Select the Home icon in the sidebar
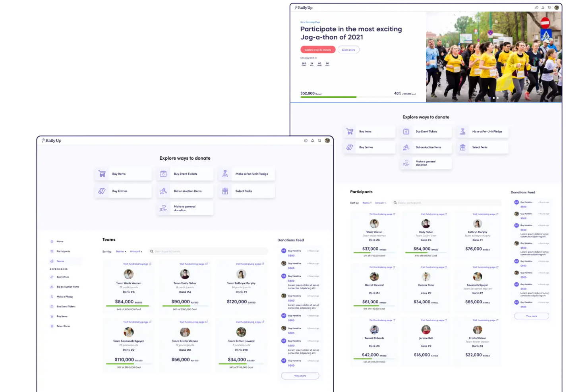The height and width of the screenshot is (392, 588). tap(52, 241)
